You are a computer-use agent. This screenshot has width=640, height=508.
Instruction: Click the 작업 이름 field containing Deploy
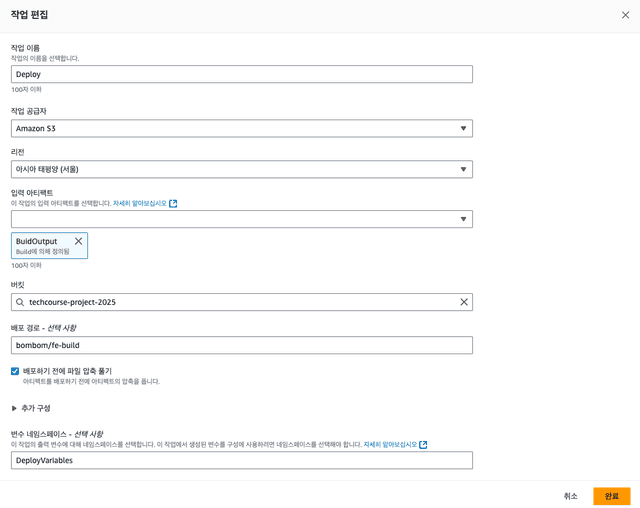coord(242,74)
